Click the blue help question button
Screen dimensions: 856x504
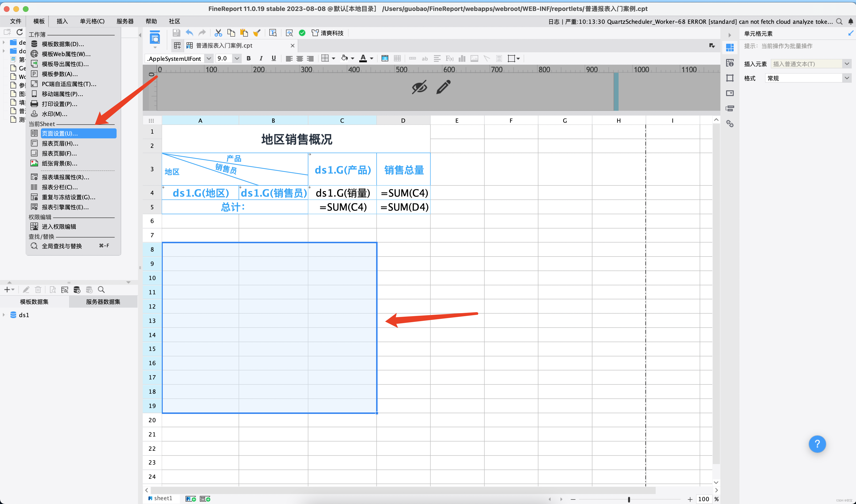817,444
